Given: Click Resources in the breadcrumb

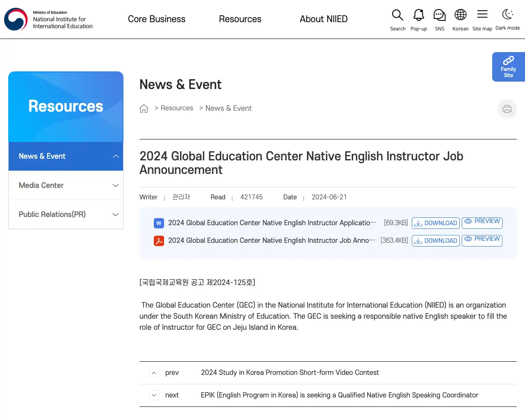Looking at the screenshot, I should pos(177,108).
